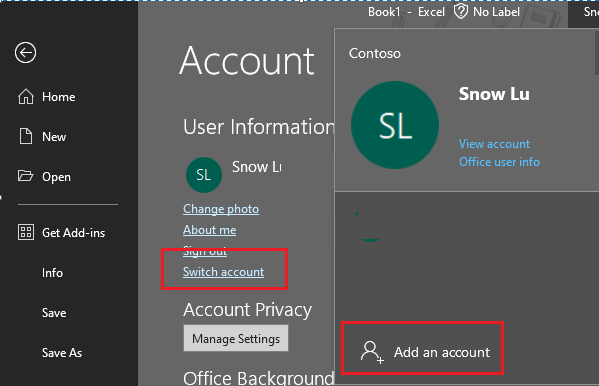Open the New menu item

click(x=54, y=137)
